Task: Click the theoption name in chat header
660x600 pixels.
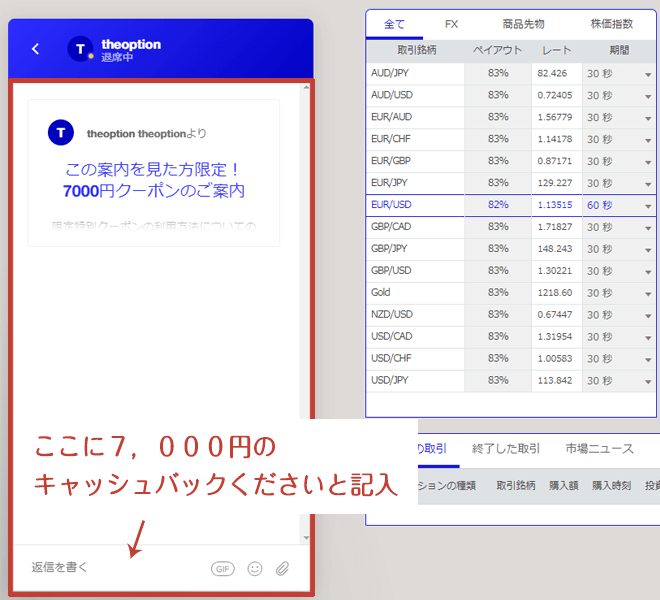Action: pyautogui.click(x=131, y=44)
